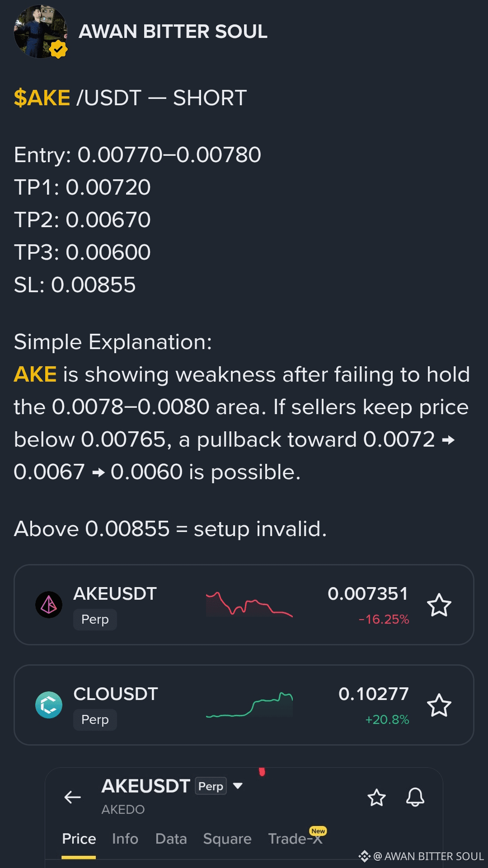Open AKE highlighted link in explanation
The image size is (488, 868).
pos(35,374)
